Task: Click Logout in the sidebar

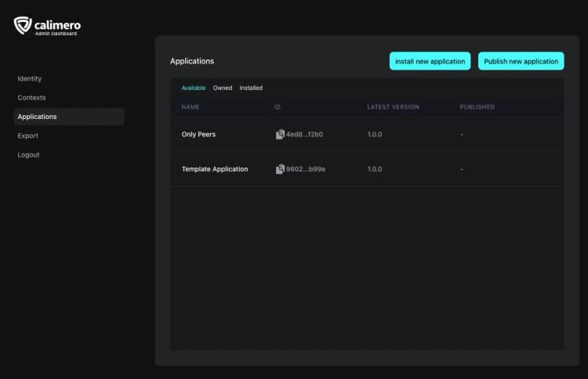Action: coord(28,155)
